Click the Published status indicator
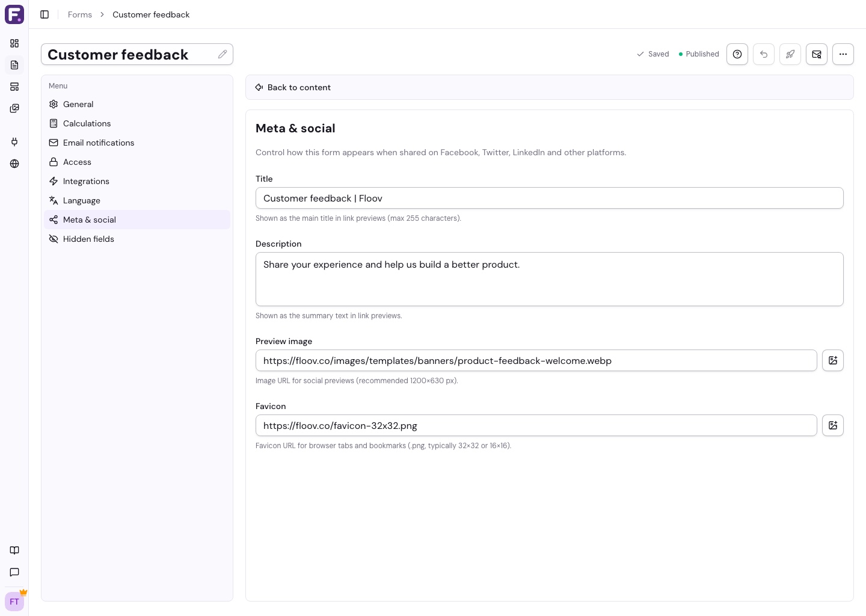Image resolution: width=866 pixels, height=616 pixels. coord(699,54)
